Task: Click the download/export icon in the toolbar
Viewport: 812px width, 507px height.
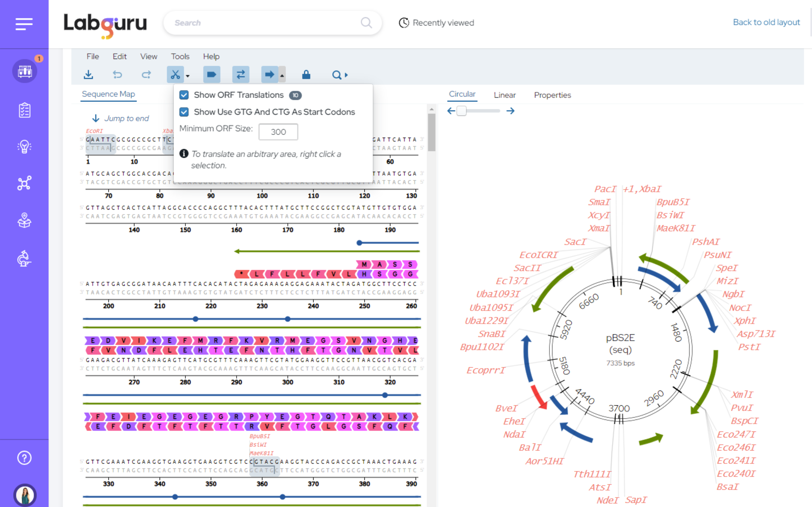Action: 88,74
